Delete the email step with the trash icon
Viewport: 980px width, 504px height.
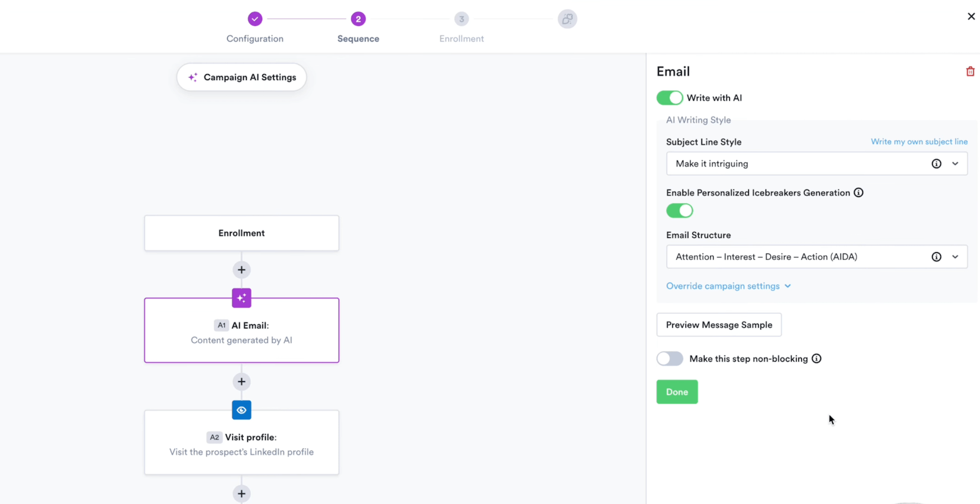point(970,71)
